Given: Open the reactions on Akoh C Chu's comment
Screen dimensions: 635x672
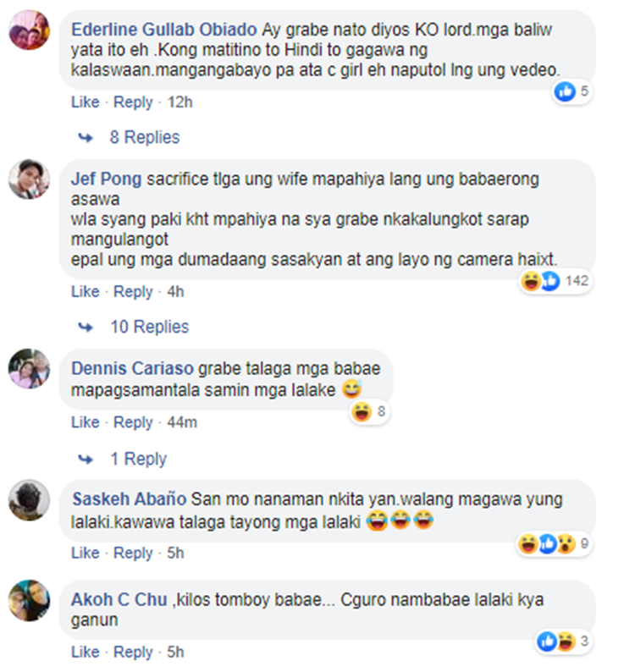Looking at the screenshot, I should pyautogui.click(x=564, y=642).
